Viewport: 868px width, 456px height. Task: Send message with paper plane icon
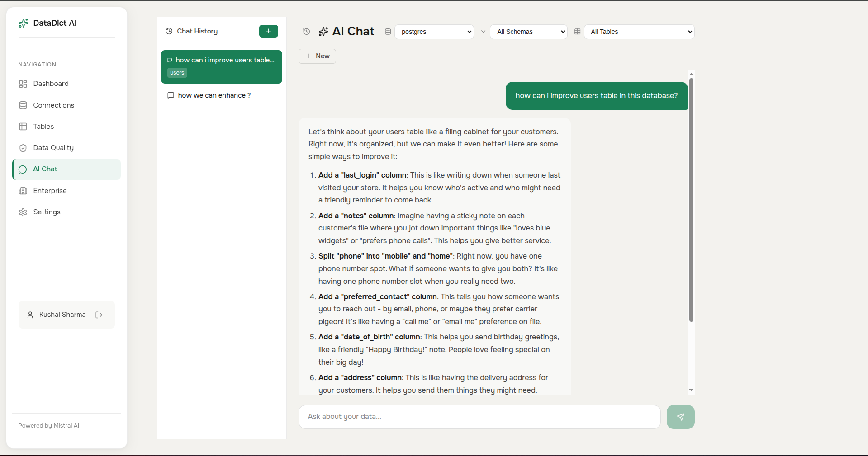tap(680, 417)
